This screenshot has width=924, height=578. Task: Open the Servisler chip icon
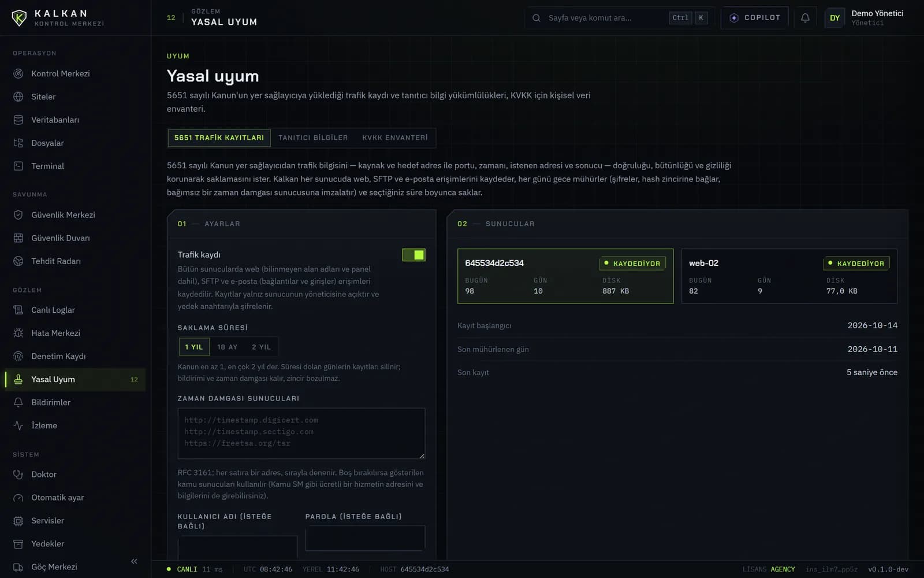(x=18, y=520)
